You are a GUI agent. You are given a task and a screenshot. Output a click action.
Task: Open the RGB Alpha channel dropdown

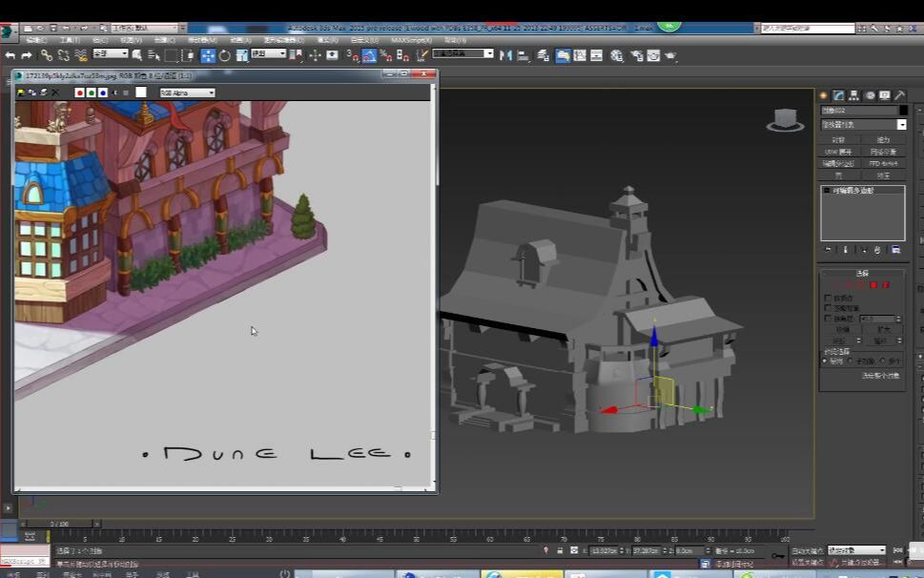click(x=187, y=93)
